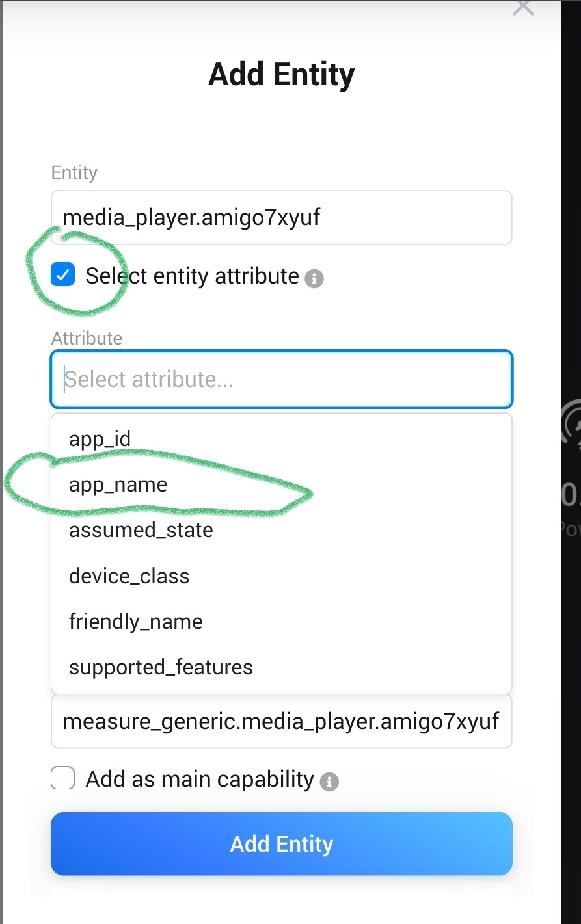Screen dimensions: 581x924
Task: Focus the Select attribute combo box
Action: [281, 379]
